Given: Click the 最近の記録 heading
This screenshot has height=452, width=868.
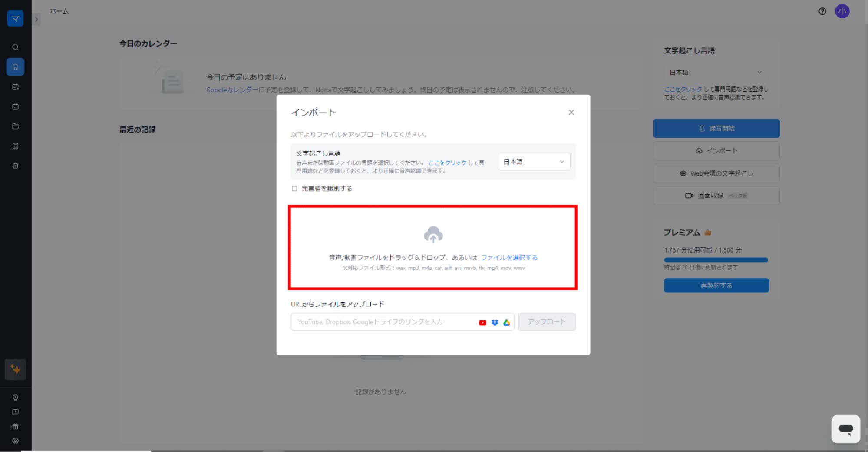Looking at the screenshot, I should point(137,130).
